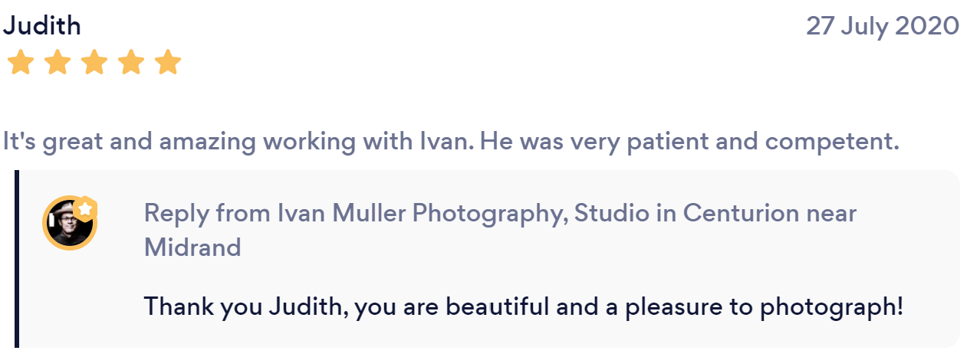The width and height of the screenshot is (980, 357).
Task: Click the first rating star
Action: [21, 63]
